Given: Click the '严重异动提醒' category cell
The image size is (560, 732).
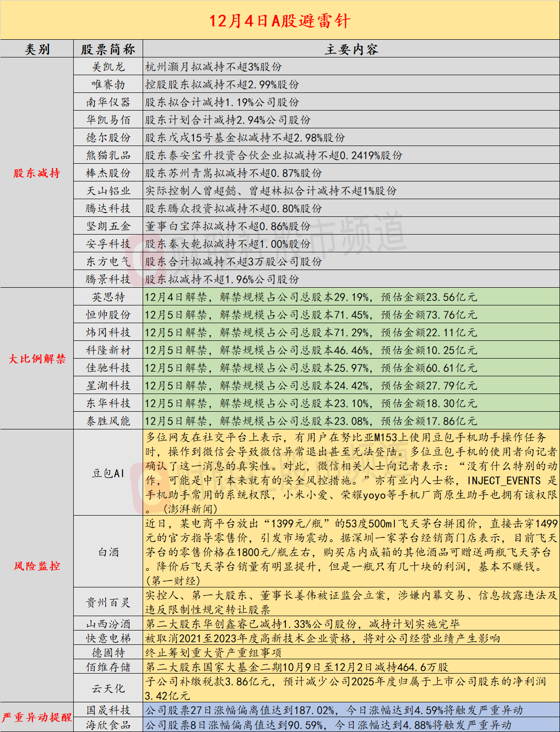Looking at the screenshot, I should tap(37, 717).
